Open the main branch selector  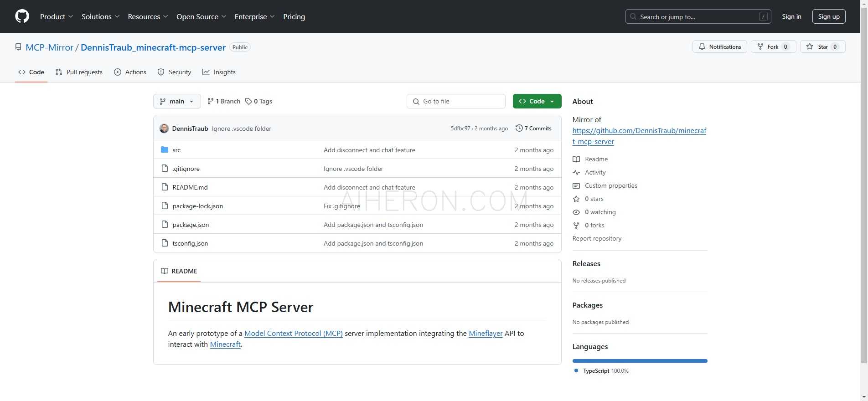click(x=177, y=101)
